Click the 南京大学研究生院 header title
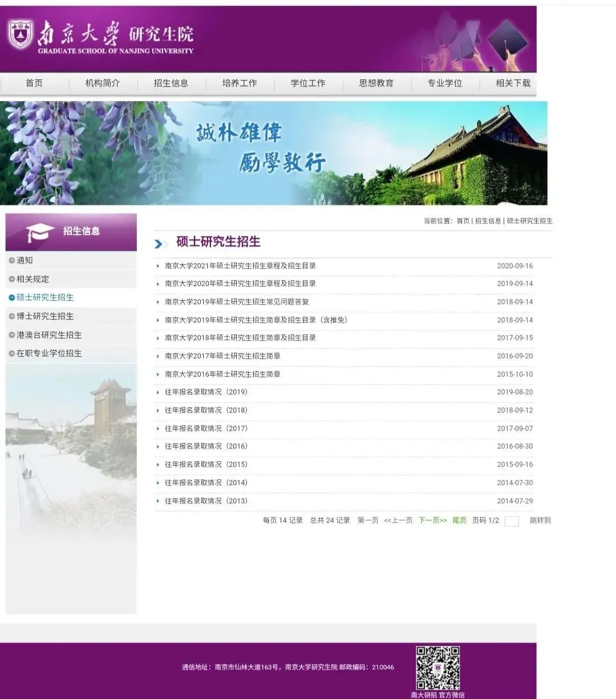Image resolution: width=616 pixels, height=699 pixels. coord(116,38)
